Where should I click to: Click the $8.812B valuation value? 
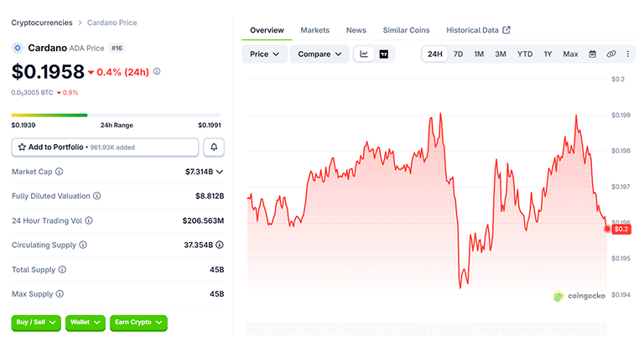pyautogui.click(x=210, y=196)
